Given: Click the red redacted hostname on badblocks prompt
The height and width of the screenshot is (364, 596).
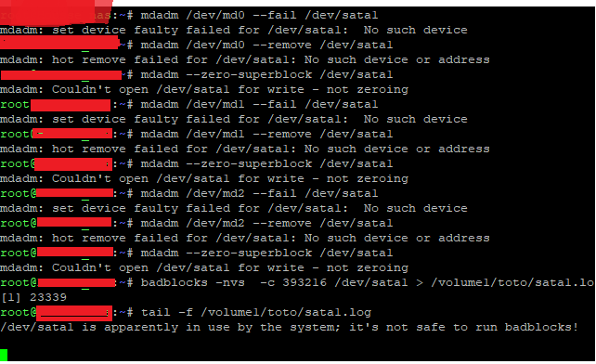Looking at the screenshot, I should pos(76,282).
